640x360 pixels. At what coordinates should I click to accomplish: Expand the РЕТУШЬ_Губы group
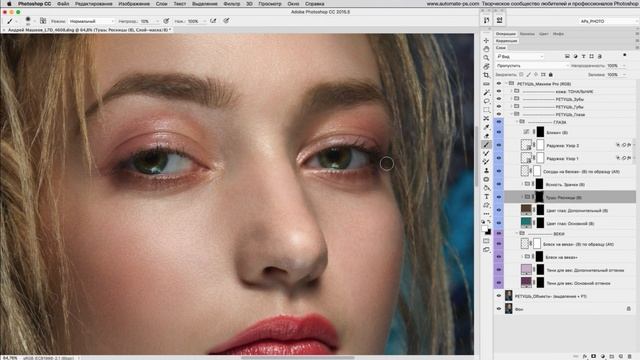(x=511, y=107)
